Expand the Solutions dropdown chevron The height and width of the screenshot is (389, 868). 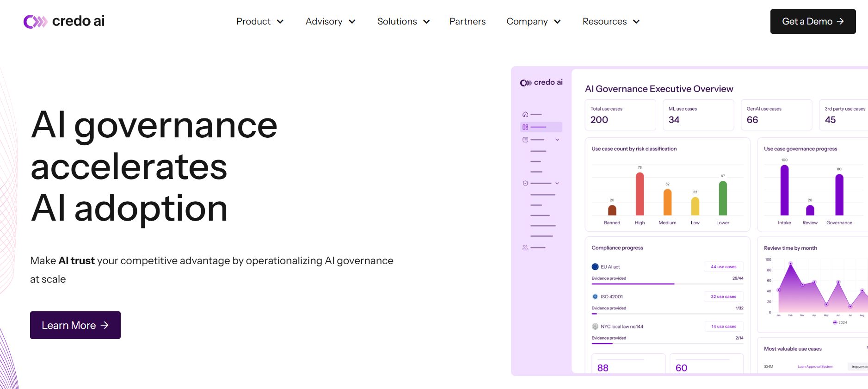point(426,22)
